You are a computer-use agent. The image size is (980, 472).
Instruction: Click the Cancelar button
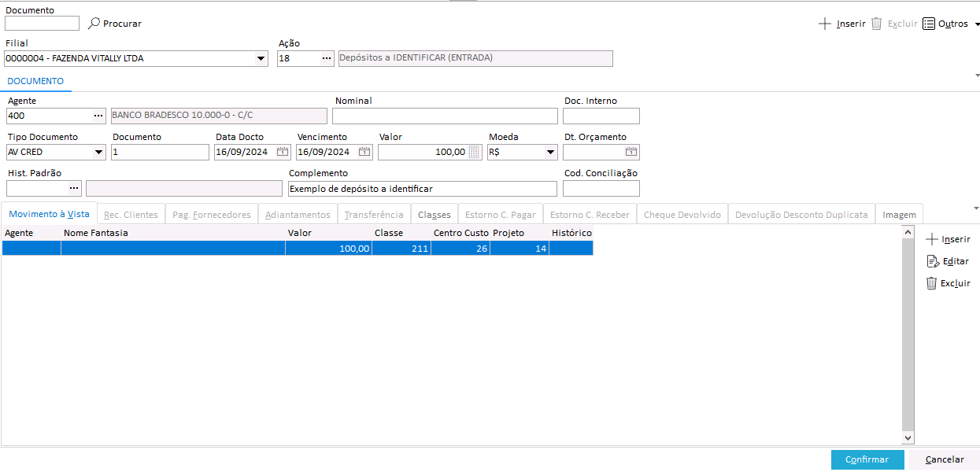click(945, 459)
